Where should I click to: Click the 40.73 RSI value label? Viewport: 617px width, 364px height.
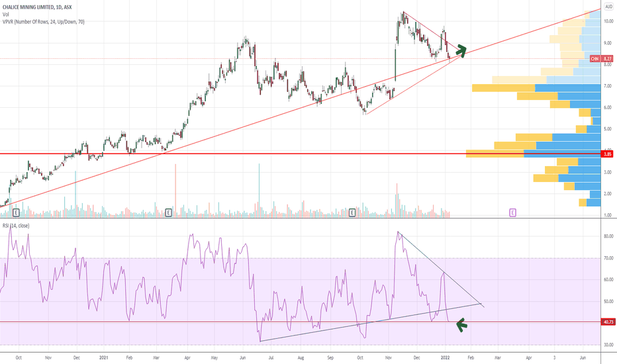click(608, 322)
